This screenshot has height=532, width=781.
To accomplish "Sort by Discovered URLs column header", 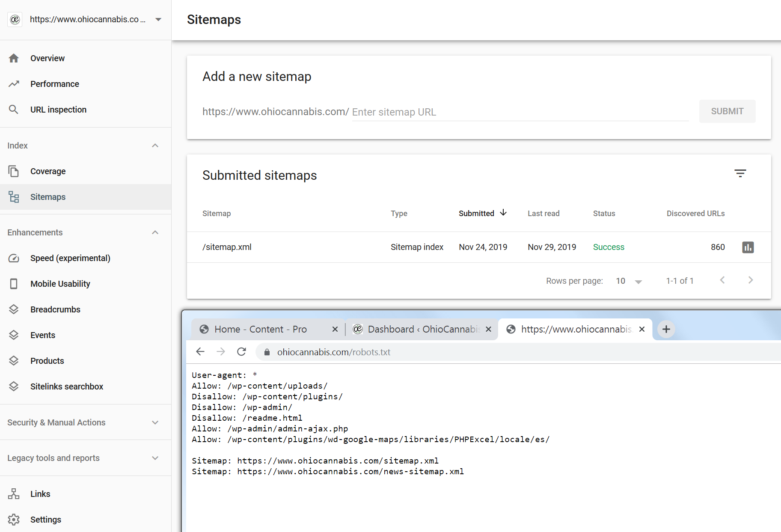I will (696, 213).
